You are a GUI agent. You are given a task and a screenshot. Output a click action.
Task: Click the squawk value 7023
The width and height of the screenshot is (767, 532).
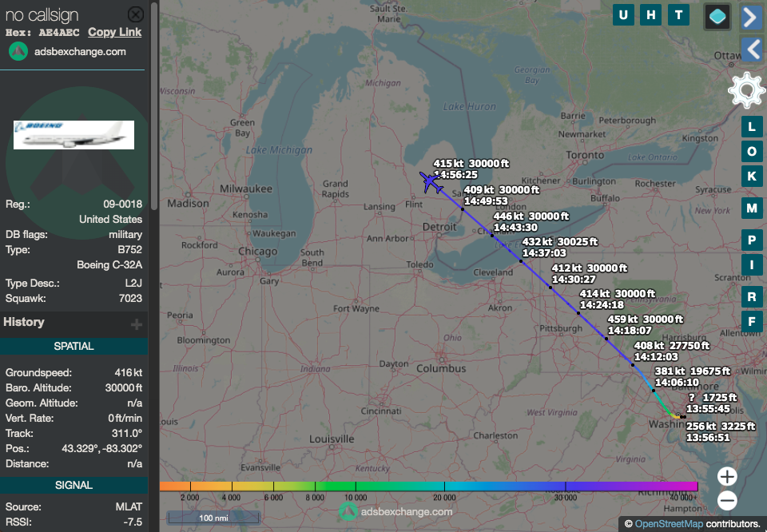click(130, 298)
